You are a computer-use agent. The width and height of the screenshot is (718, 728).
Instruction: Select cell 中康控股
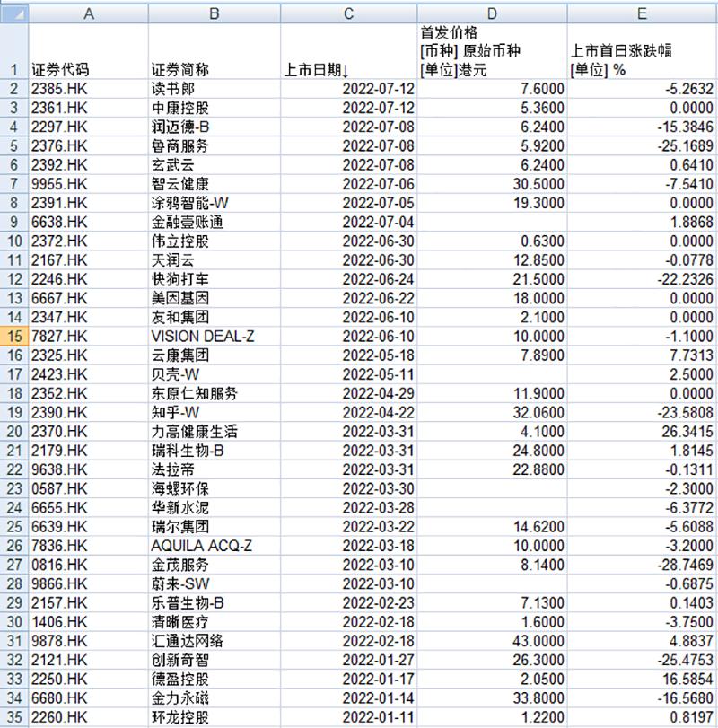tap(215, 108)
